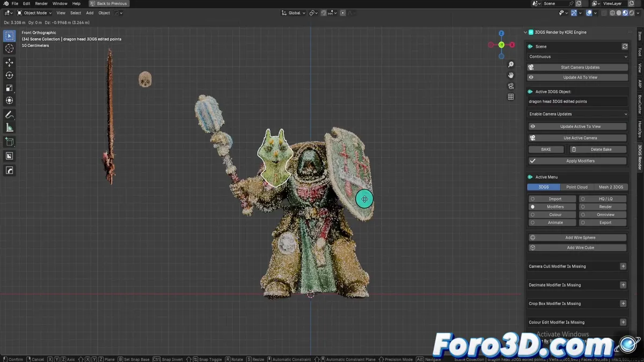
Task: Toggle snapping magnet icon
Action: (324, 13)
